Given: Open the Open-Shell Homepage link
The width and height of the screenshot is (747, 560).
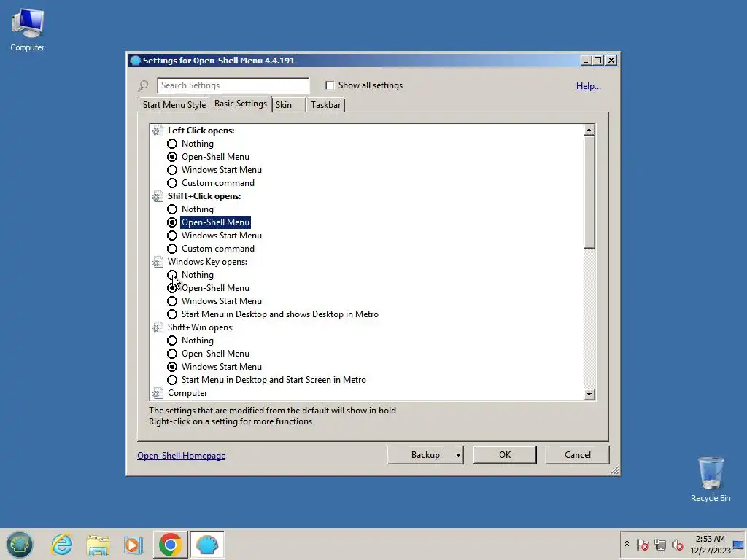Looking at the screenshot, I should pyautogui.click(x=182, y=456).
